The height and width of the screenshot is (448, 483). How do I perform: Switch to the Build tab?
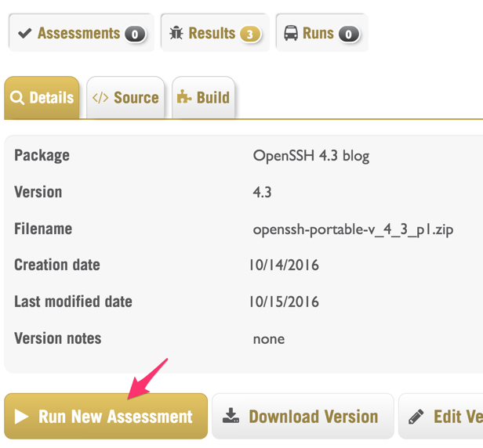203,98
